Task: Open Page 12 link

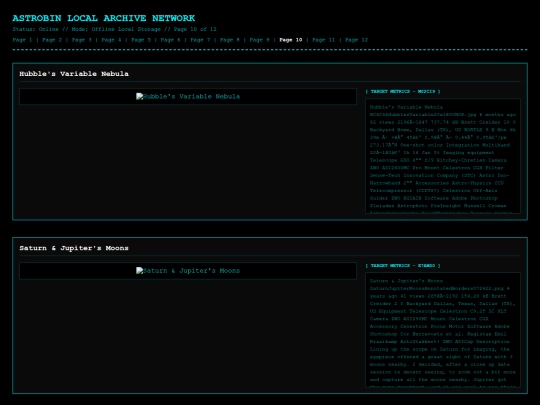Action: coord(356,40)
